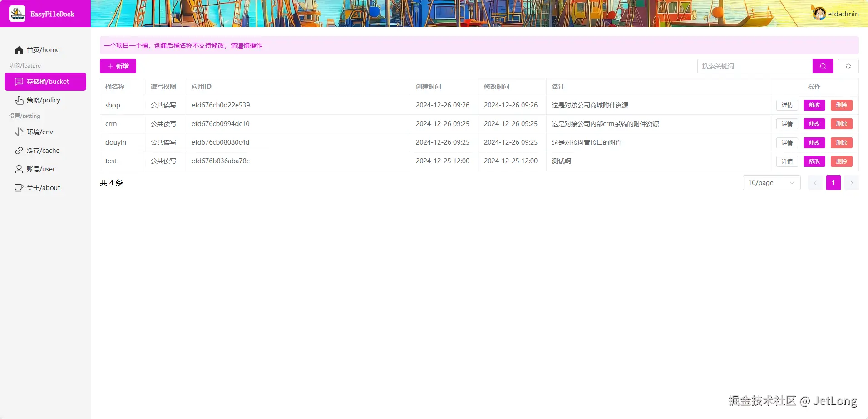
Task: Select page 1 in pagination
Action: click(x=833, y=183)
